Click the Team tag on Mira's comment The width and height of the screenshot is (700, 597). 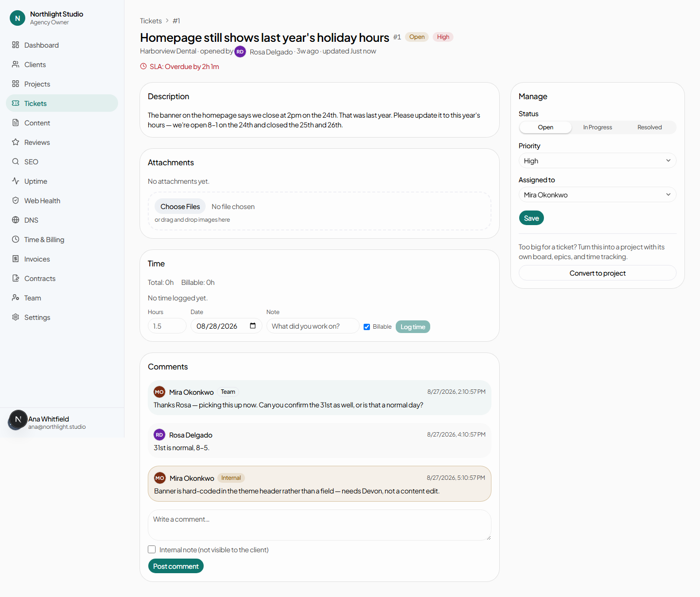pos(228,392)
